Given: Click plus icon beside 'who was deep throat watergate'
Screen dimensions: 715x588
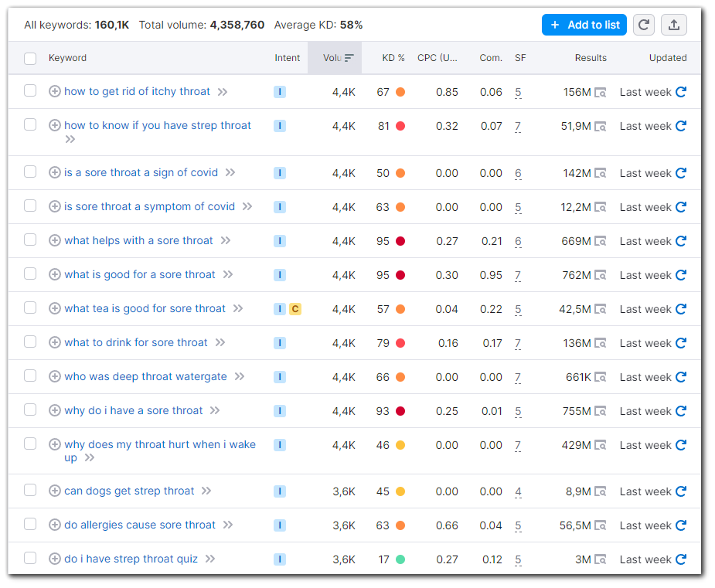Looking at the screenshot, I should pyautogui.click(x=55, y=376).
